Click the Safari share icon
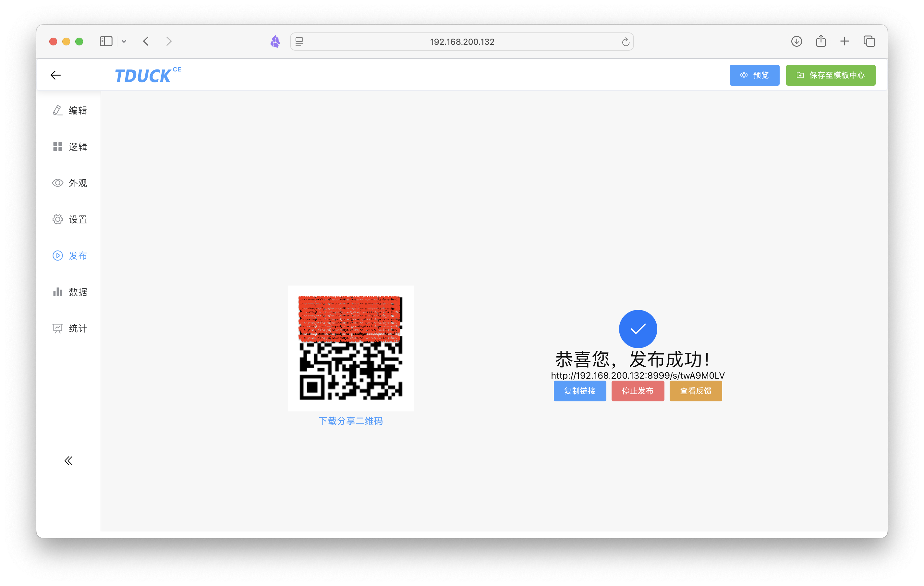 click(x=821, y=41)
